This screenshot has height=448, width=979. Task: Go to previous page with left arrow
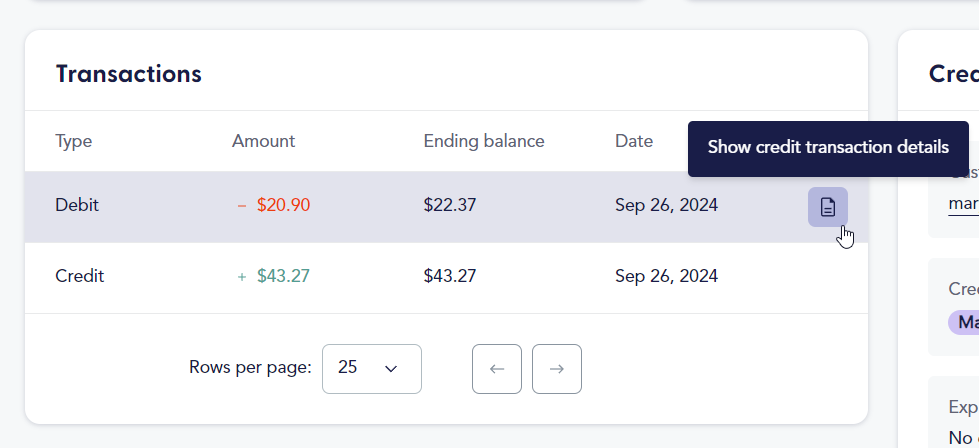[x=496, y=369]
